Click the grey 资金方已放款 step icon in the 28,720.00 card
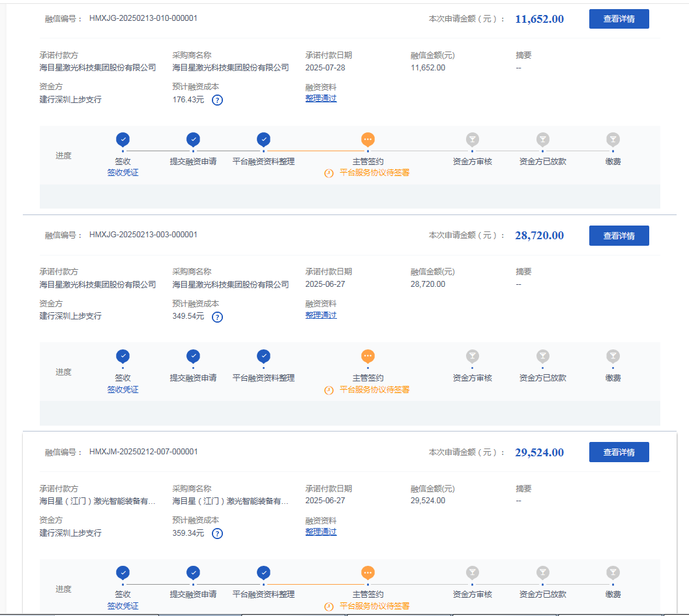This screenshot has width=689, height=616. click(x=543, y=356)
